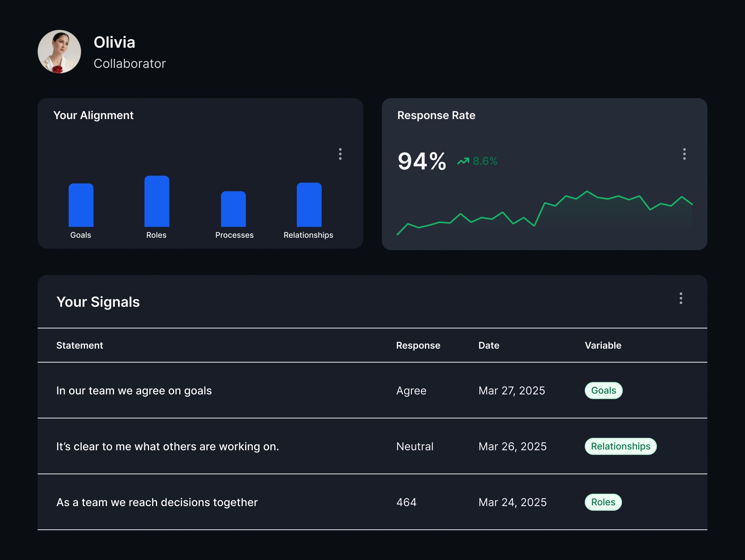Sort by the Response column header
Image resolution: width=745 pixels, height=560 pixels.
tap(418, 346)
